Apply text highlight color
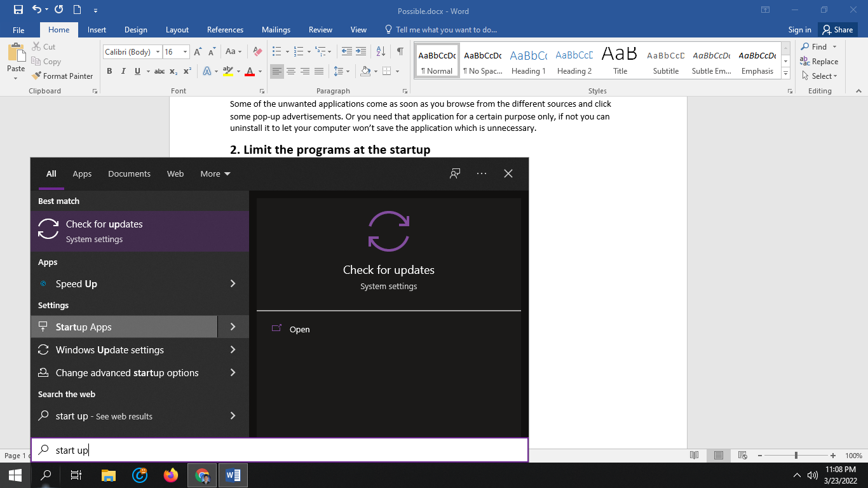 228,71
